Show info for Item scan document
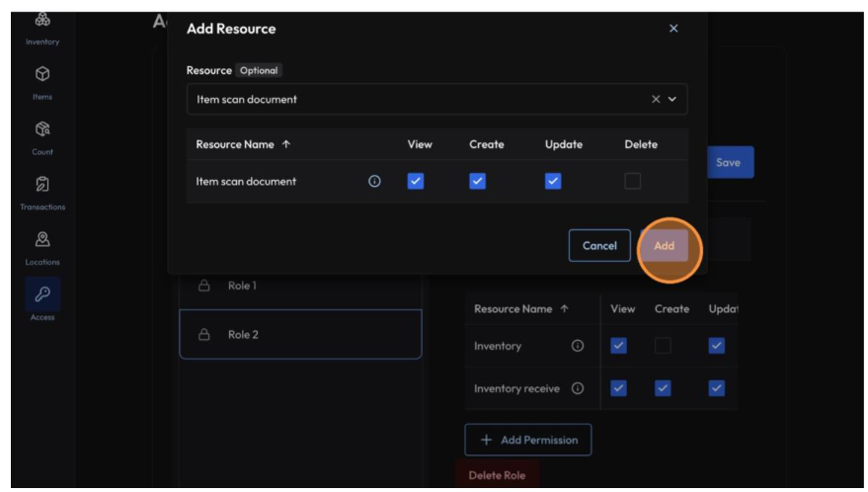The image size is (868, 492). coord(374,181)
